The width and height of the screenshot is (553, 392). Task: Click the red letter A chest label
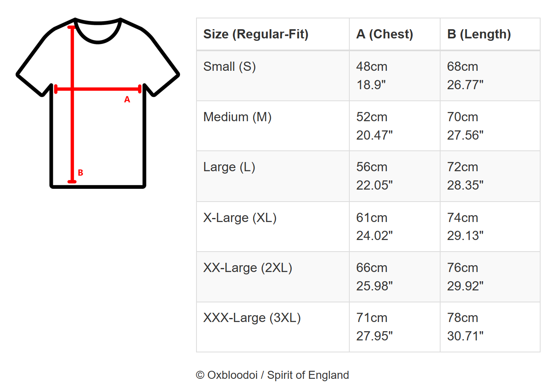click(x=127, y=100)
